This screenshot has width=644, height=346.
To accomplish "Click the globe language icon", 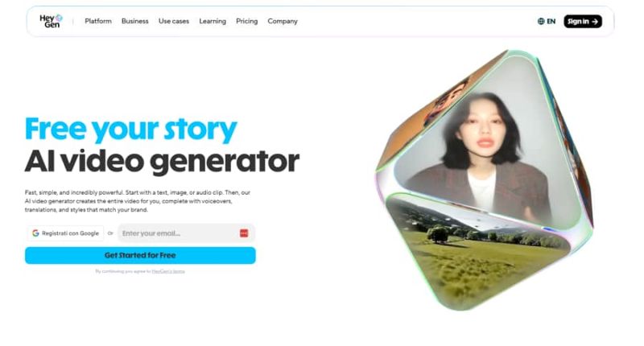I will click(x=541, y=22).
